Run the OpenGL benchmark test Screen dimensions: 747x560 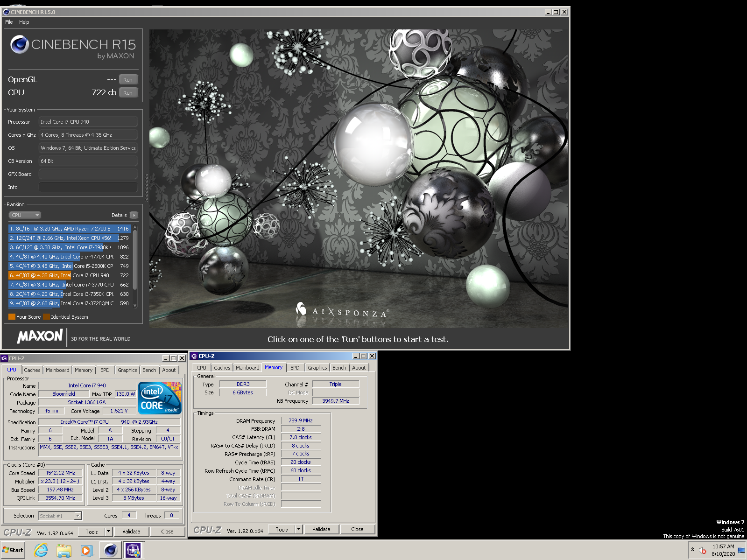[x=128, y=80]
